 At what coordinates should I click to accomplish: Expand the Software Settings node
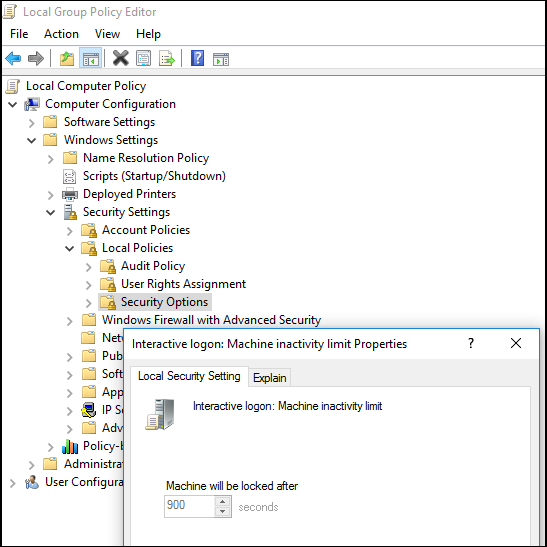pos(32,123)
